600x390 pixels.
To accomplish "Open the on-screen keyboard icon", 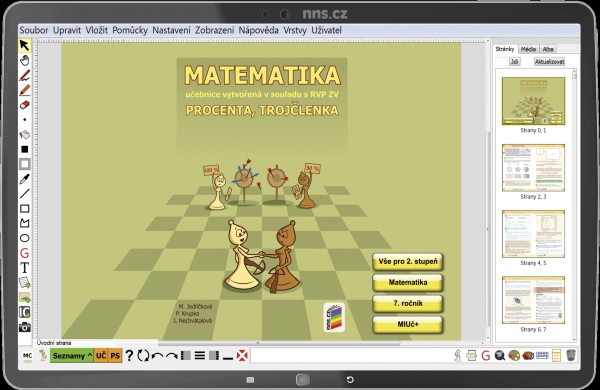I will point(542,356).
